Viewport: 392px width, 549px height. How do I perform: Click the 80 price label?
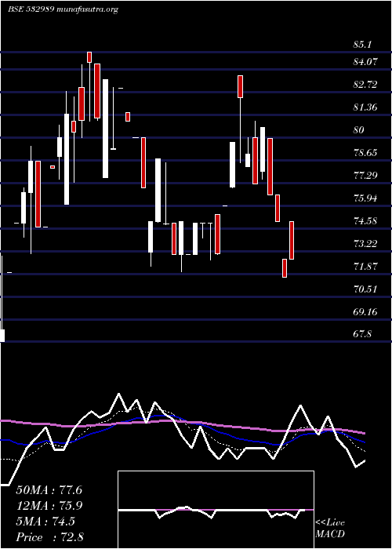[359, 130]
